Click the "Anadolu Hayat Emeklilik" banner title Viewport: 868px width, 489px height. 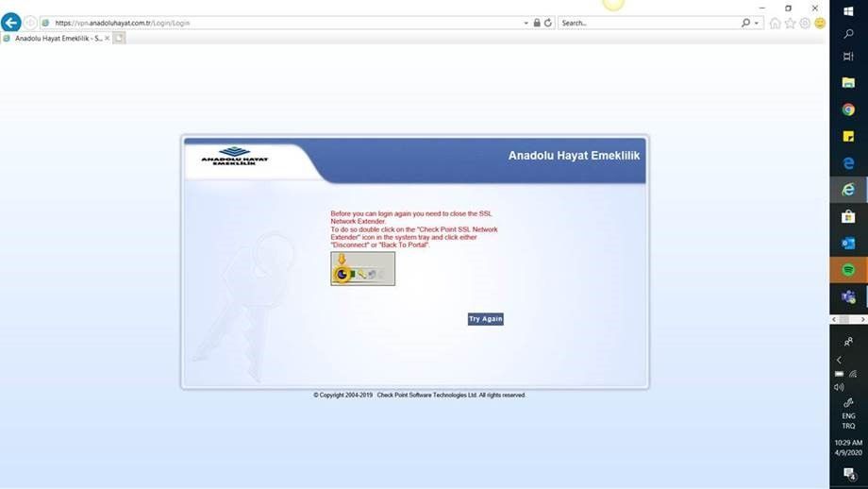point(574,156)
